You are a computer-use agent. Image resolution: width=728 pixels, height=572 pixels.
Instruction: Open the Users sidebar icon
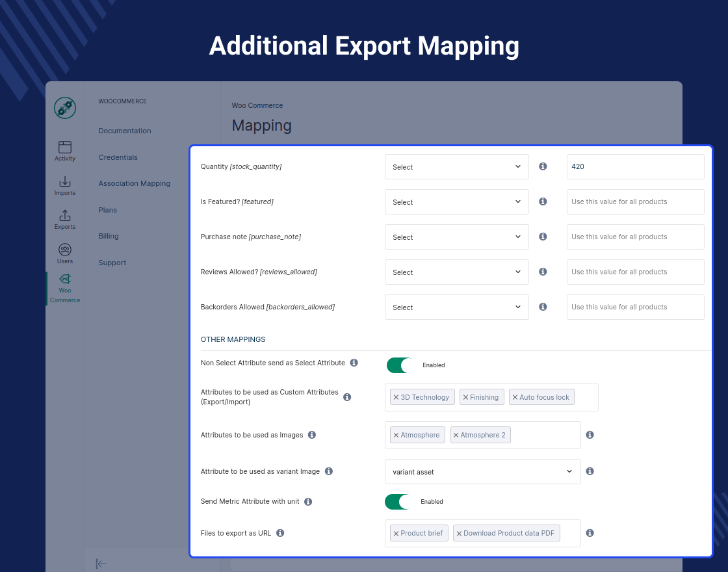coord(65,254)
